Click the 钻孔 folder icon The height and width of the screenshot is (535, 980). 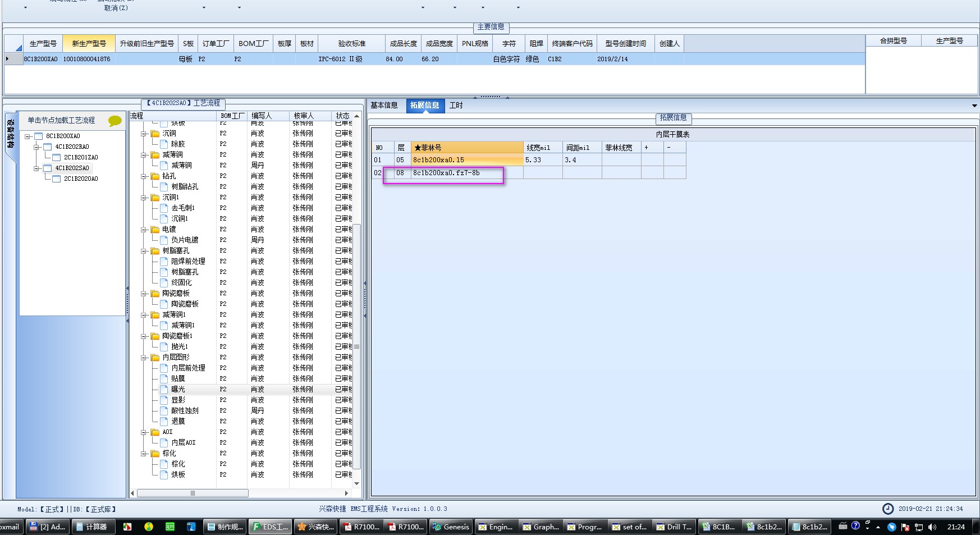coord(155,176)
